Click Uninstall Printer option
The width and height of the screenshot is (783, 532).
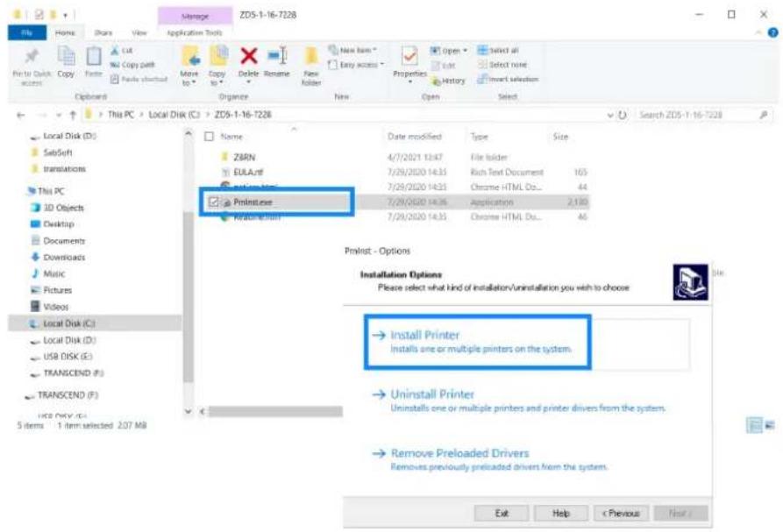519,401
